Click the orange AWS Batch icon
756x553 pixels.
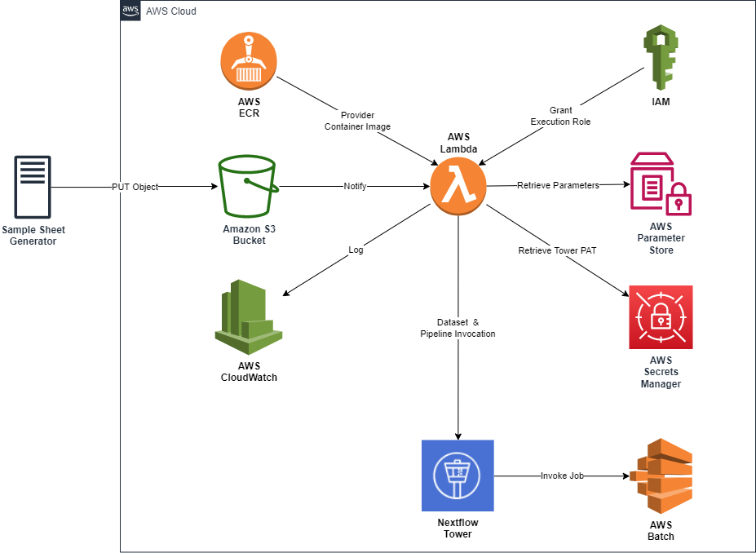(661, 476)
